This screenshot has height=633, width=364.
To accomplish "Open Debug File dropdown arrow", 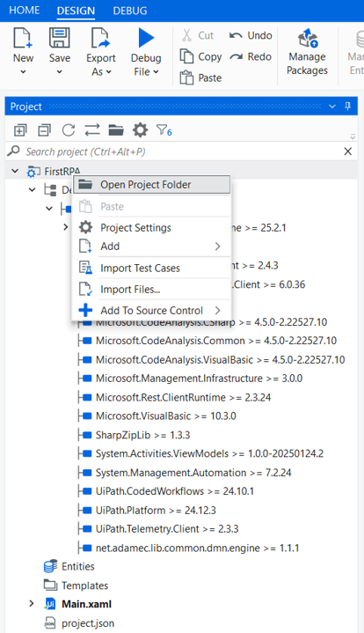I will click(x=156, y=72).
